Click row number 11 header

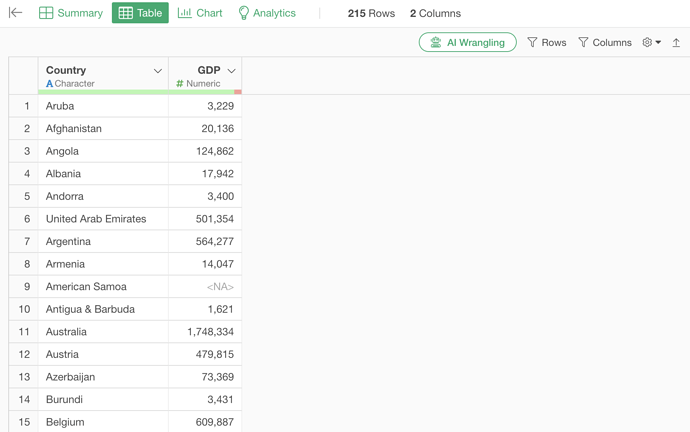[24, 332]
